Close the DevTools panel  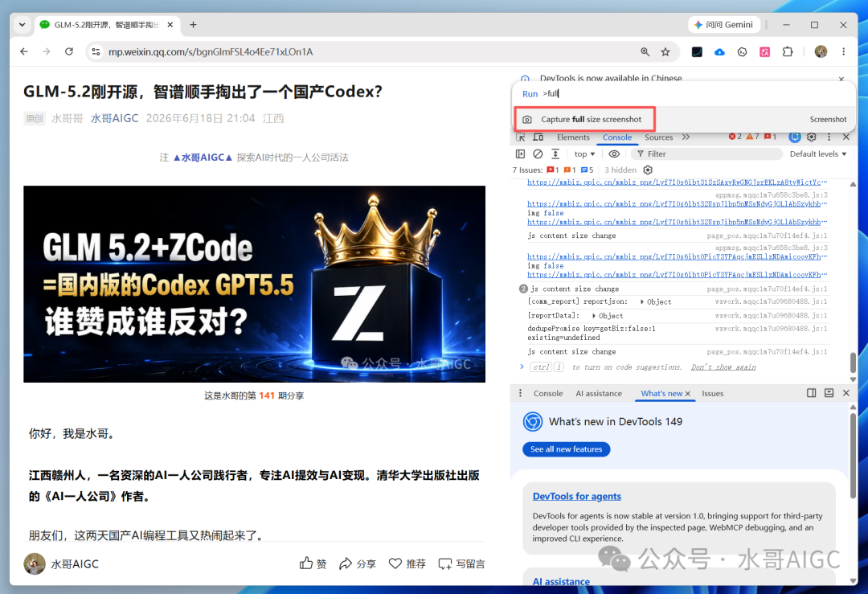(x=845, y=137)
